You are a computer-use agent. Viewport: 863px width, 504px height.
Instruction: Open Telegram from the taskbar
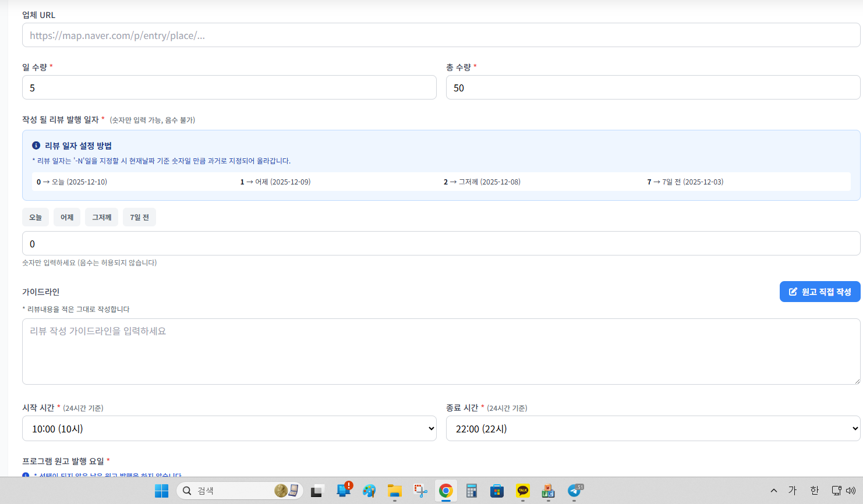pyautogui.click(x=575, y=491)
